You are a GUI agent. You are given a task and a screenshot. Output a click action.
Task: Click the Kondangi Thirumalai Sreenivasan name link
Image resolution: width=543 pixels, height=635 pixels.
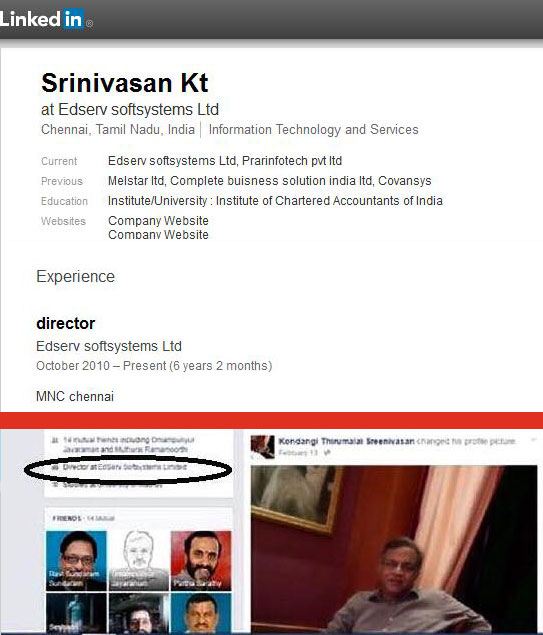pyautogui.click(x=346, y=441)
